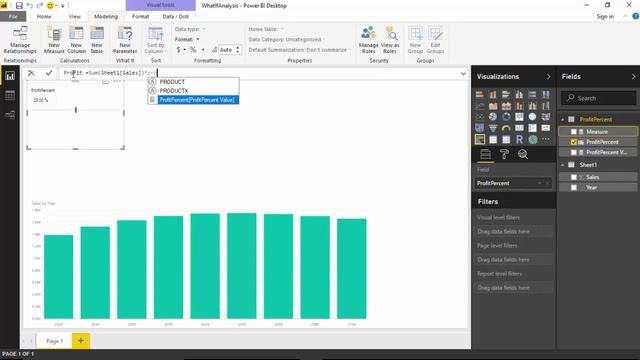Collapse the Fields pane
The image size is (640, 360).
pos(633,77)
